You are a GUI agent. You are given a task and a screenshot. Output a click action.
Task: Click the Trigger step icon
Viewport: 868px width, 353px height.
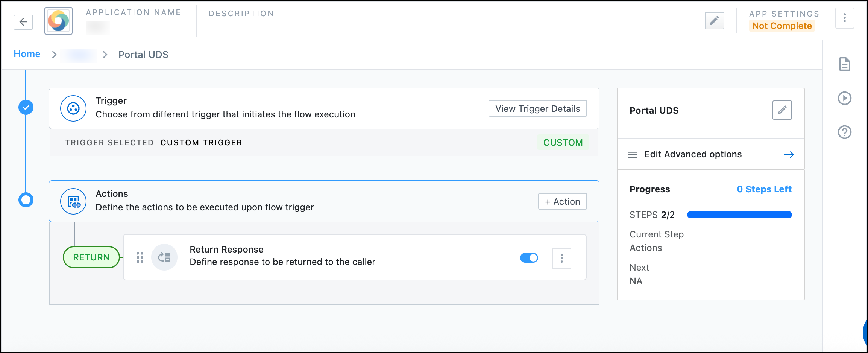pos(73,108)
